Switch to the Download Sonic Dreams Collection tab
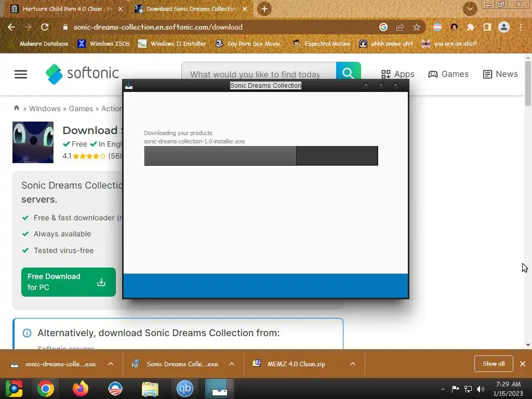 tap(191, 9)
